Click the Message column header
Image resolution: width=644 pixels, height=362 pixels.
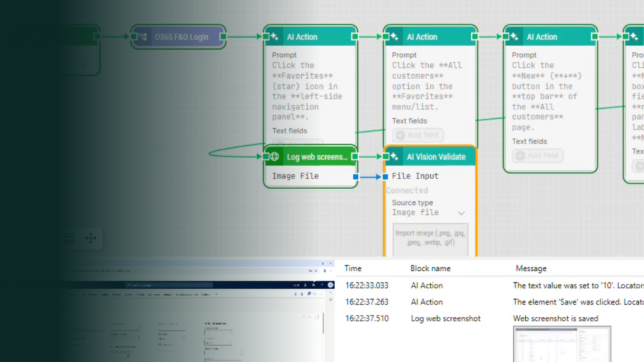pos(531,268)
